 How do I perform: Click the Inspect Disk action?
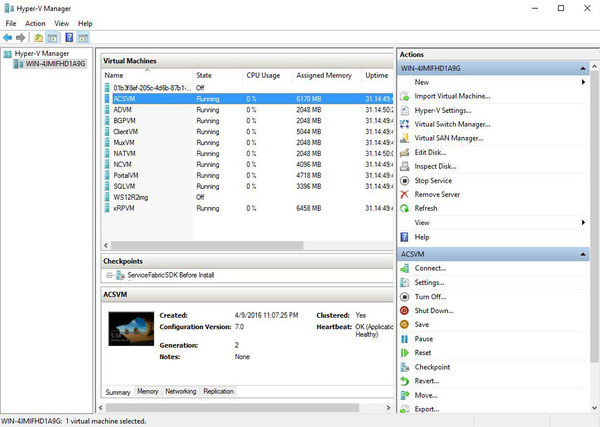tap(435, 166)
